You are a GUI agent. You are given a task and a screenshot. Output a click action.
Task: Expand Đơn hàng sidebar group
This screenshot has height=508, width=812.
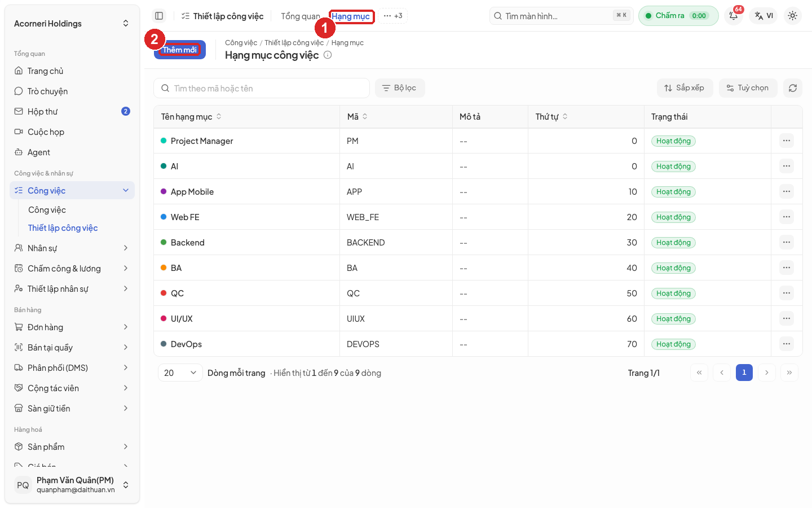click(x=72, y=327)
